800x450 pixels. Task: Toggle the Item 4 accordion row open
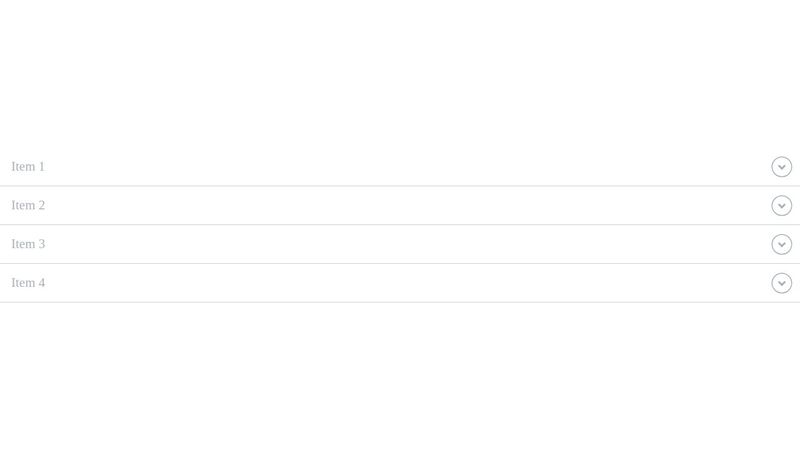pos(400,283)
